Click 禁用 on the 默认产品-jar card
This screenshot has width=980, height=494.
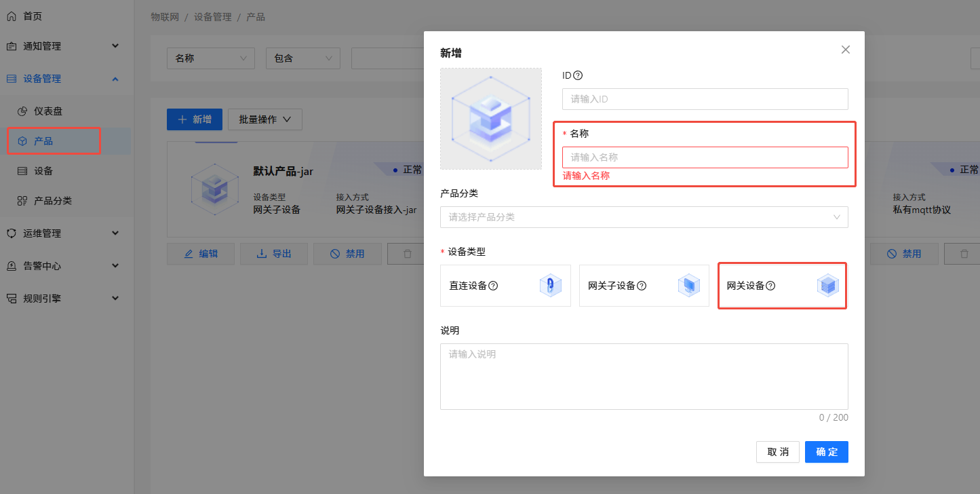pos(347,254)
